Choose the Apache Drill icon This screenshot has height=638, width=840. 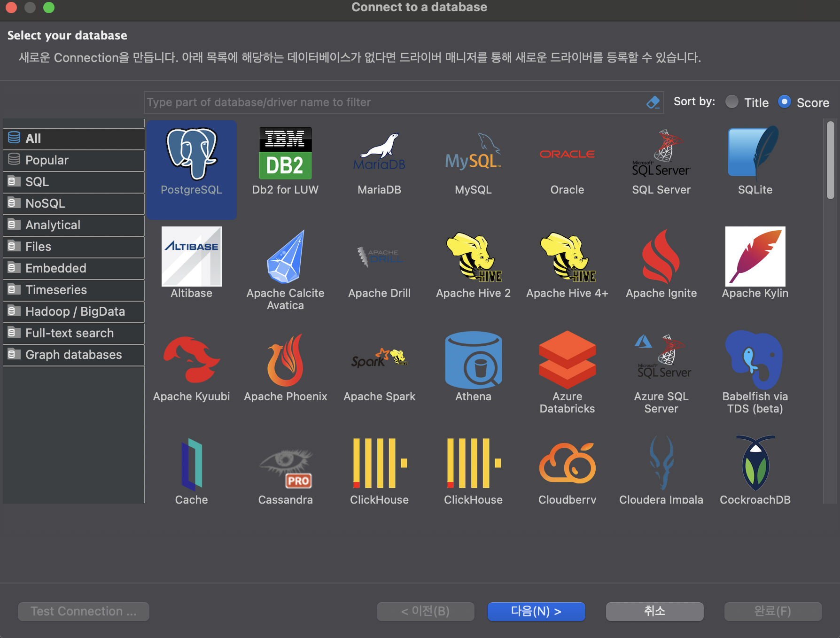tap(379, 257)
